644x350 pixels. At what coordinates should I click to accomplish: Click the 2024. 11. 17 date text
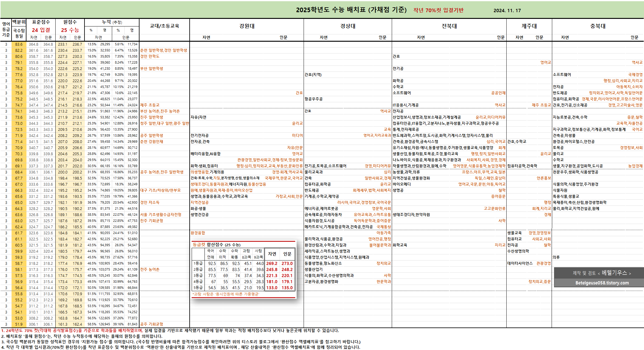[x=507, y=10]
